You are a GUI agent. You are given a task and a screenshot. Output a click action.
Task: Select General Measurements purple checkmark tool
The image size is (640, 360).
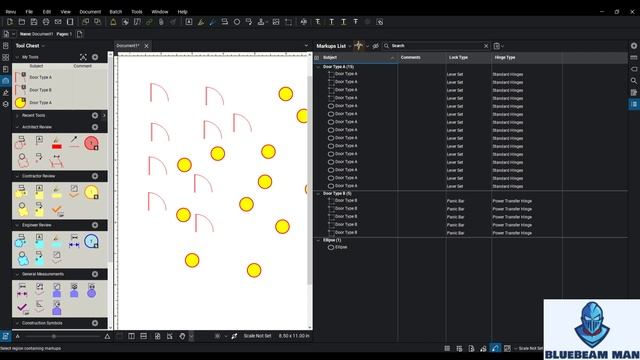pos(22,308)
